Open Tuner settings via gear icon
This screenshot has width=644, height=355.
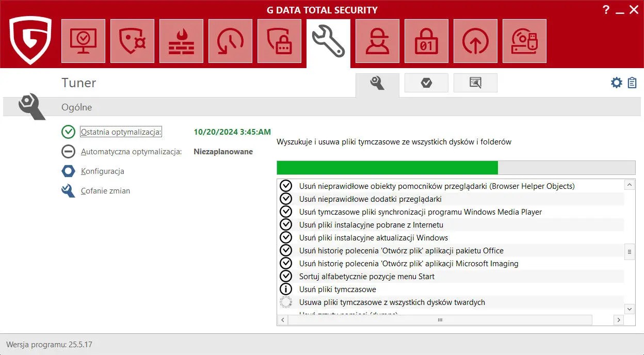pos(616,82)
